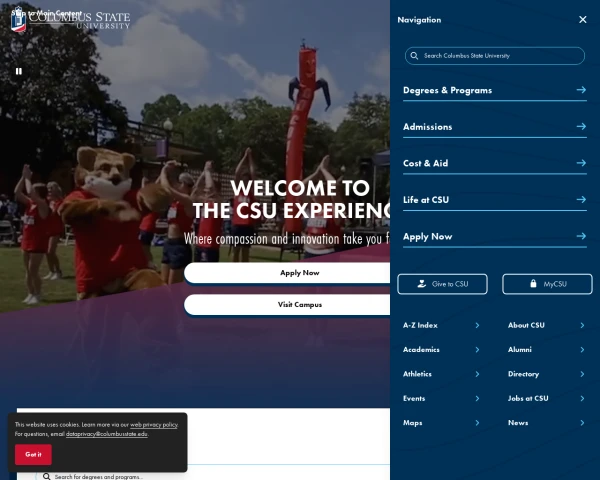Click the chevron next to Athletics
600x480 pixels.
coord(477,374)
